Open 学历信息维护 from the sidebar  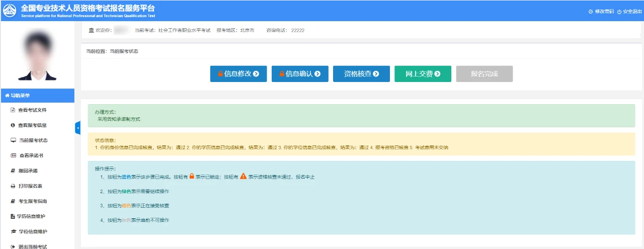(32, 216)
